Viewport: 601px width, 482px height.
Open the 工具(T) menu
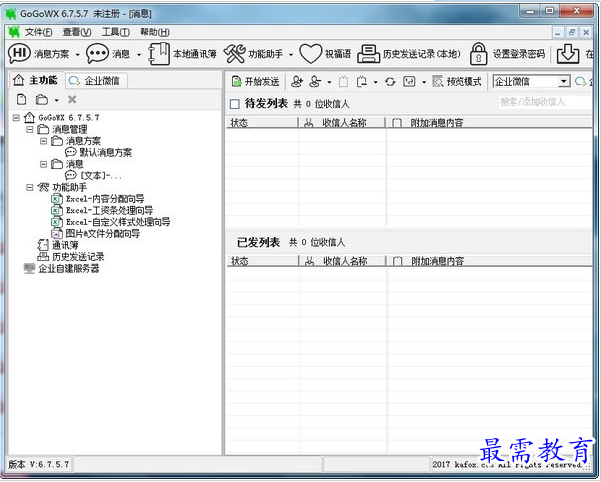click(x=116, y=32)
